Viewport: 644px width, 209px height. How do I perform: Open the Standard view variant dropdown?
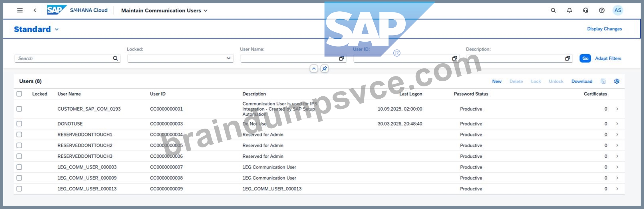[57, 29]
